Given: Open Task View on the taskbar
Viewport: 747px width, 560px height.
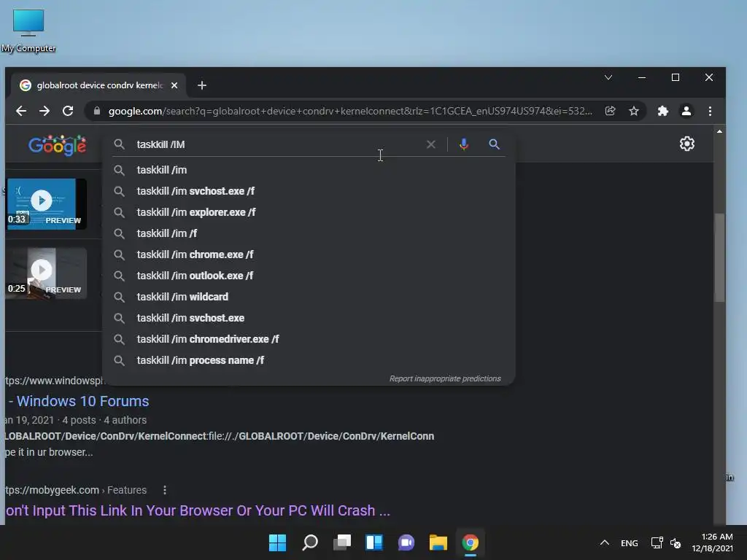Looking at the screenshot, I should click(342, 542).
